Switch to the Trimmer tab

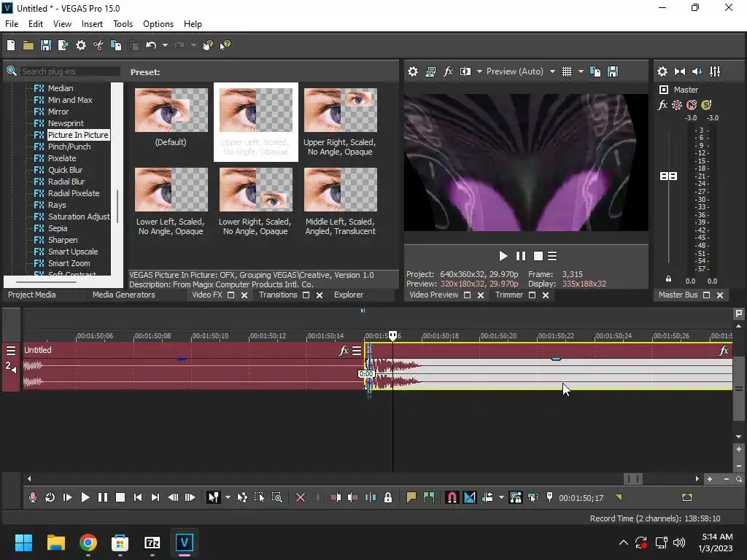pos(509,295)
